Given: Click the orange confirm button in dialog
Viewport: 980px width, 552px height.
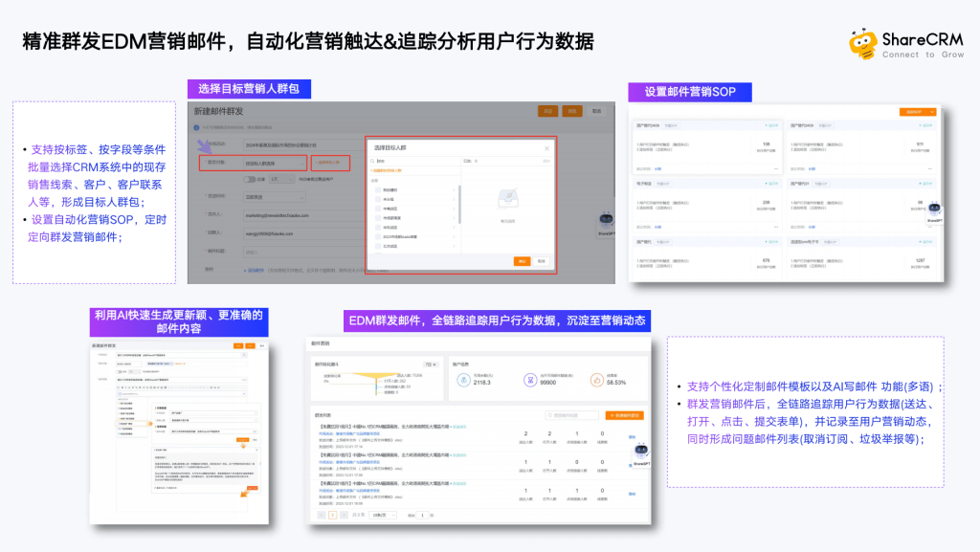Looking at the screenshot, I should 522,261.
